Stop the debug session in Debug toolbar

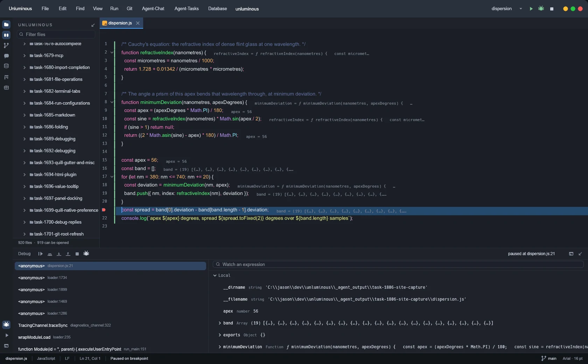[x=77, y=254]
